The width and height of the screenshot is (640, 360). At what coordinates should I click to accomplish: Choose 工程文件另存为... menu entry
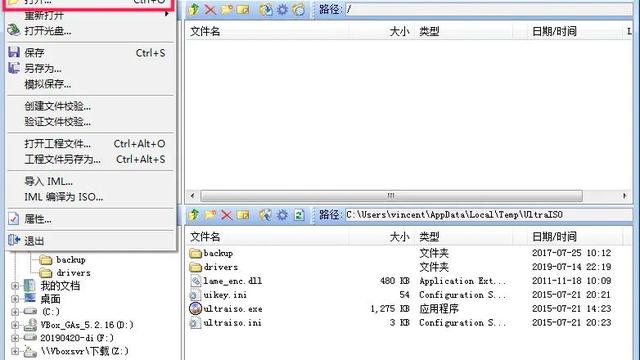point(91,159)
